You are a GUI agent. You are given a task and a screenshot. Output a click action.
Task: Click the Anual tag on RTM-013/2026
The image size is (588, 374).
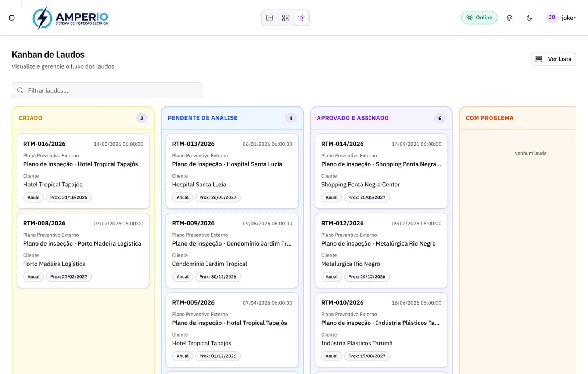pos(182,197)
